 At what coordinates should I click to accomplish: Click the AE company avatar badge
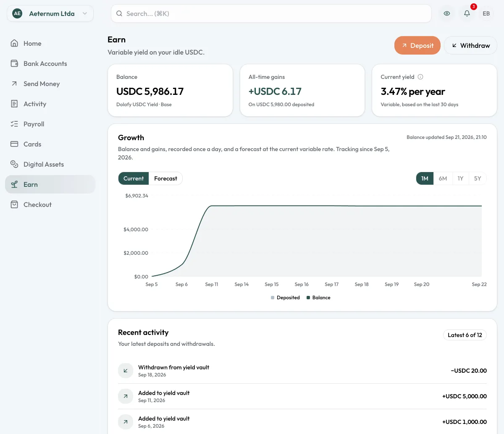click(17, 13)
